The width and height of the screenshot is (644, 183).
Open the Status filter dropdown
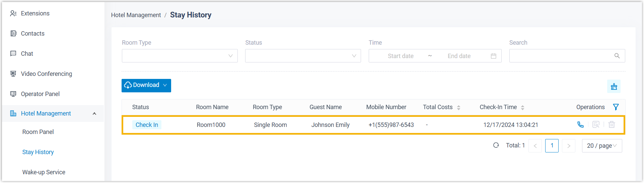(303, 56)
